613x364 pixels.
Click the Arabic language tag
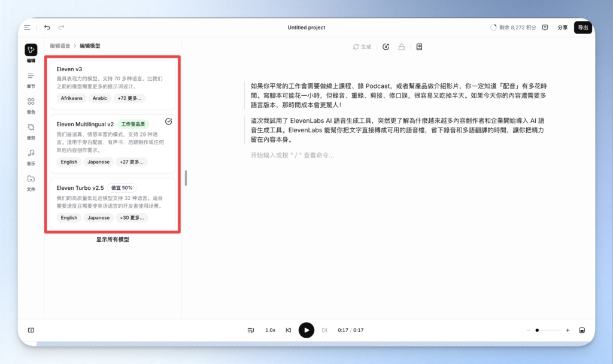(x=100, y=98)
